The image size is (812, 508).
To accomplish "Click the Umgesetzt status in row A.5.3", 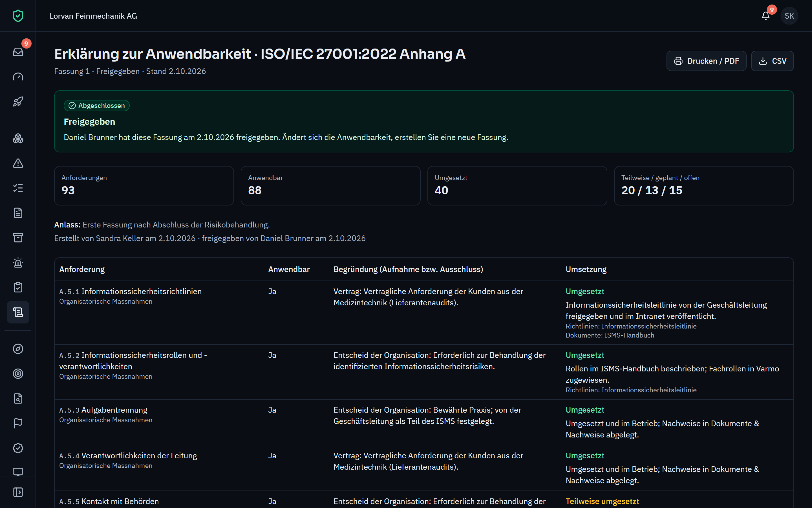I will [585, 410].
